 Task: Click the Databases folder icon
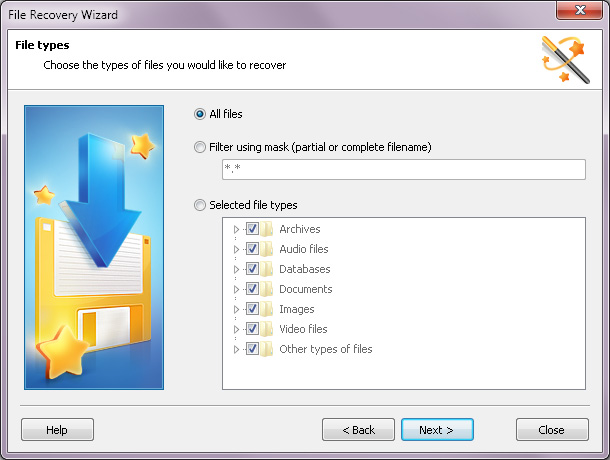(x=266, y=269)
